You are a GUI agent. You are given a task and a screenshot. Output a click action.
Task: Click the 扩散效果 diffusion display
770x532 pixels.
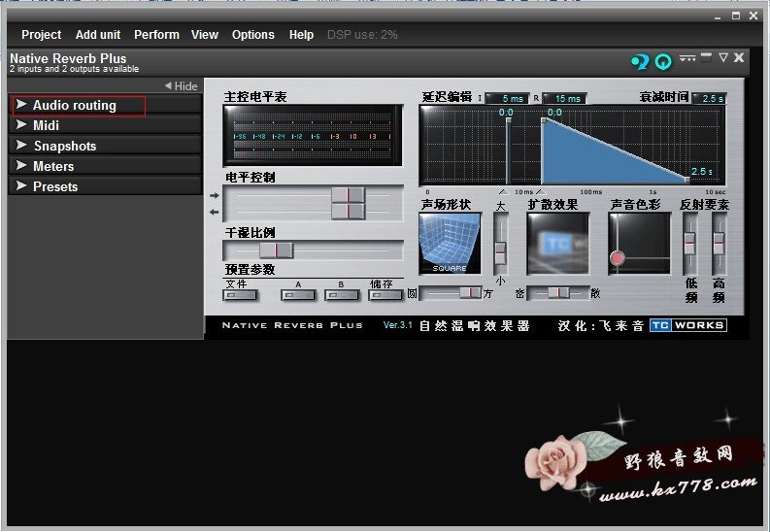coord(557,244)
